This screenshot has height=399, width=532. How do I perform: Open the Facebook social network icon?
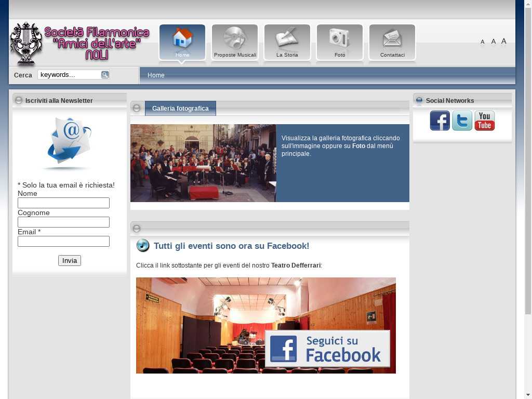click(x=440, y=121)
